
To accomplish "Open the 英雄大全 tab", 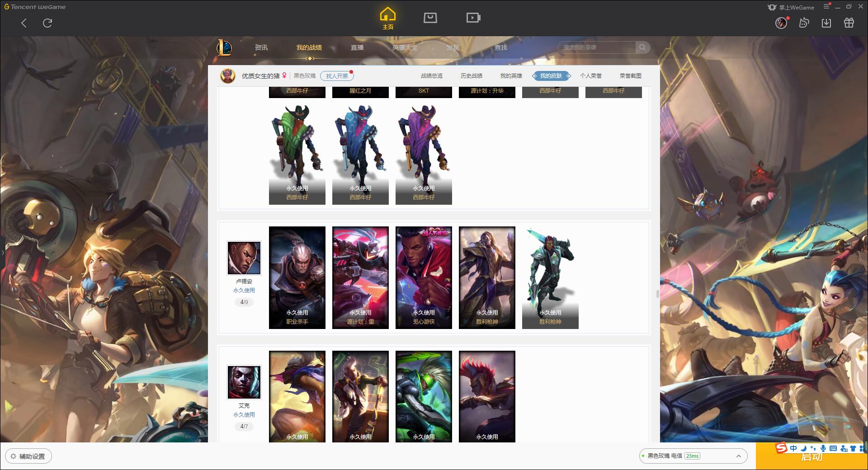I will (405, 47).
